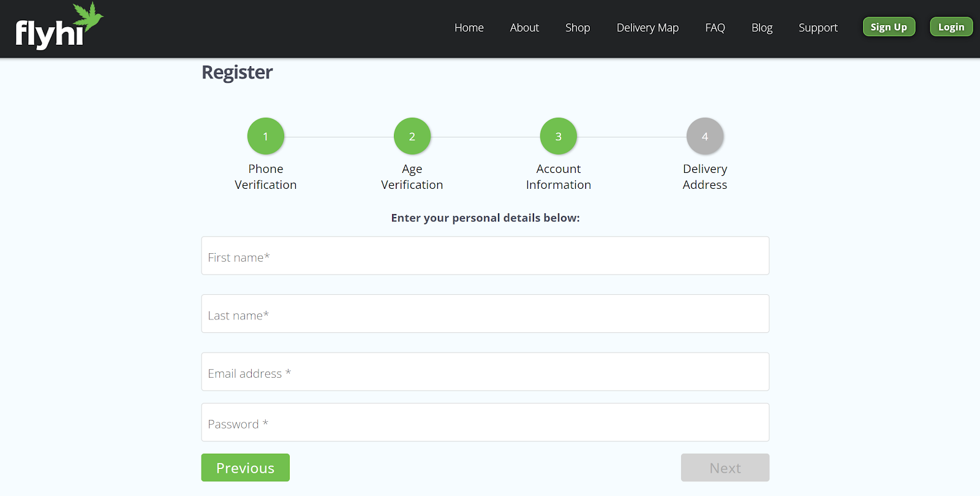The image size is (980, 496).
Task: Select the Email address input
Action: tap(484, 372)
